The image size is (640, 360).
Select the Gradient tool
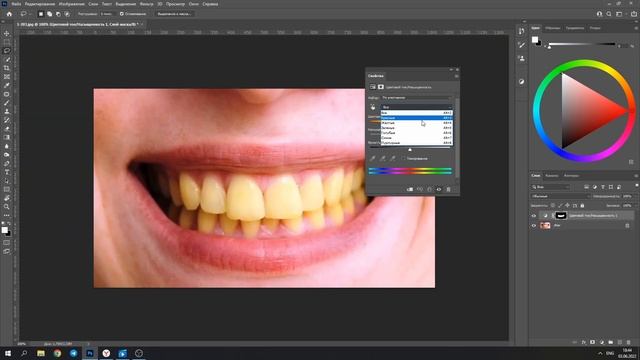7,138
